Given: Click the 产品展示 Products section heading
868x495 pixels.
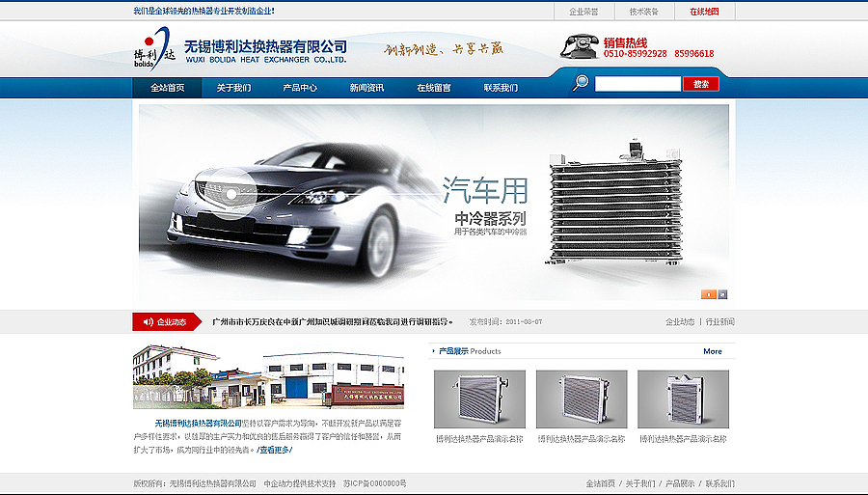Looking at the screenshot, I should [x=470, y=351].
